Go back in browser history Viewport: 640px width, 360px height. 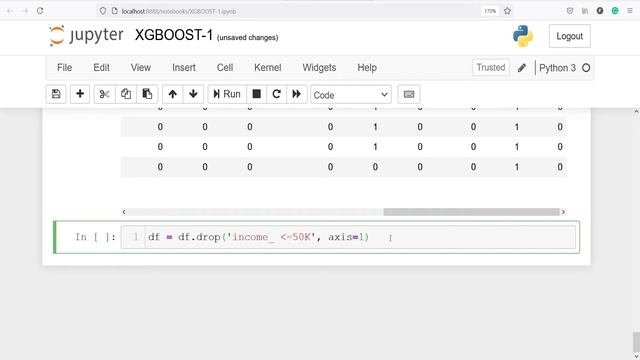pyautogui.click(x=10, y=11)
